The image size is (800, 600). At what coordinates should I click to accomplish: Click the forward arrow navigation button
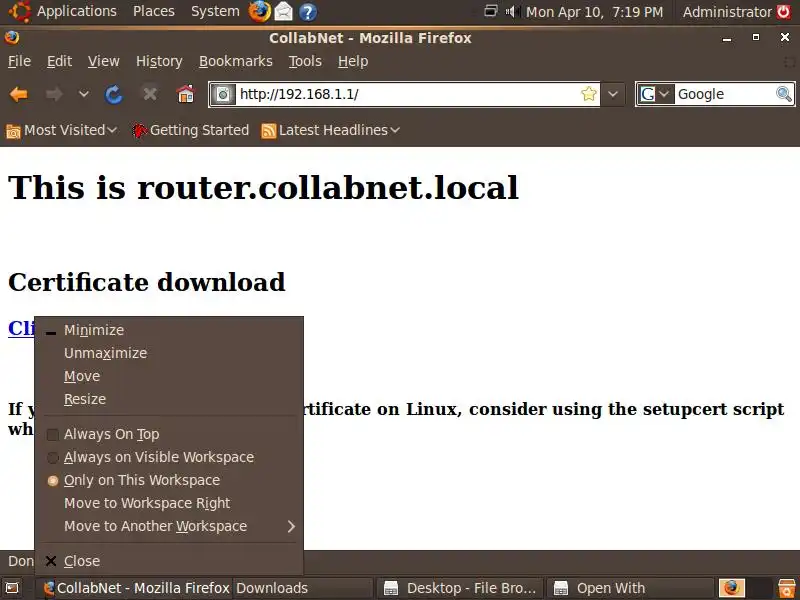click(x=54, y=94)
